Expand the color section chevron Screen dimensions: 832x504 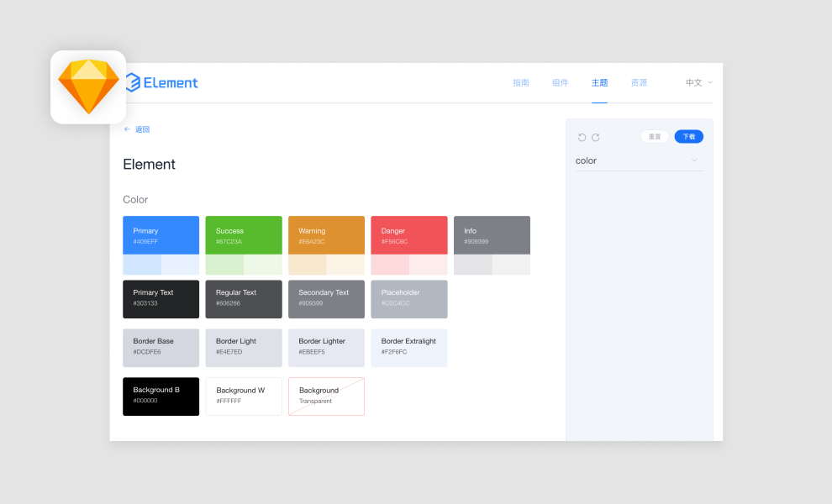(694, 160)
